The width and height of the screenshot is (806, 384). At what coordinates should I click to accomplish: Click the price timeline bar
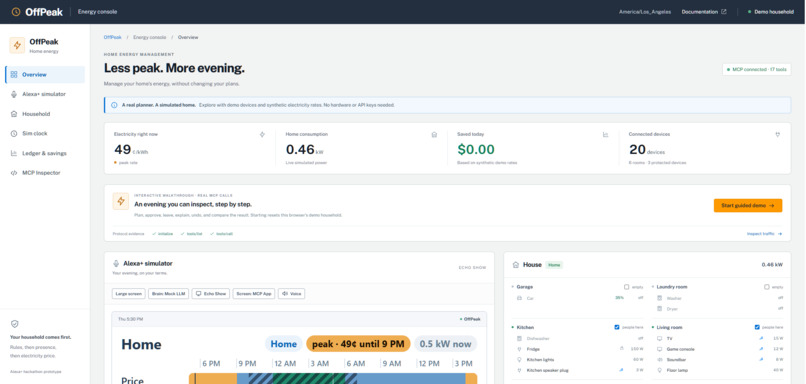[333, 378]
